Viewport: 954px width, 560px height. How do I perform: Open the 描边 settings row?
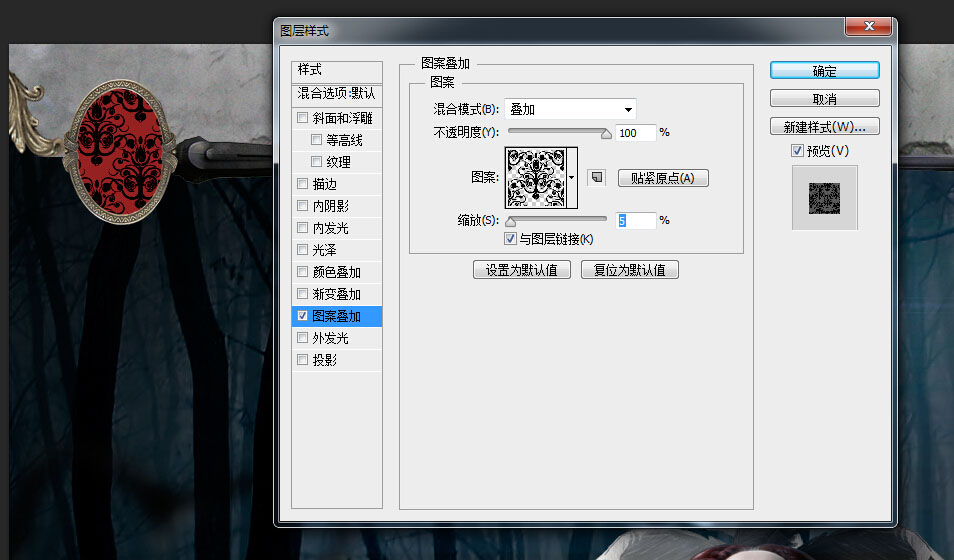pyautogui.click(x=336, y=184)
